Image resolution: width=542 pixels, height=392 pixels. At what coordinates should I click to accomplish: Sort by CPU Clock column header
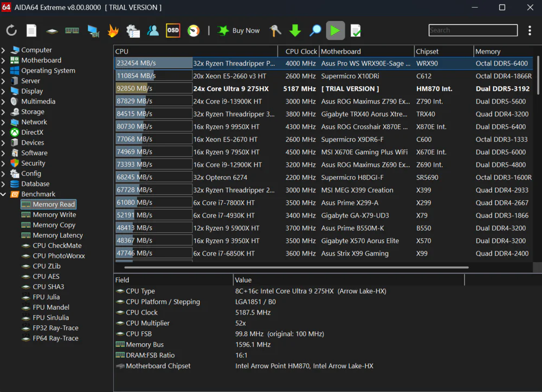(301, 51)
